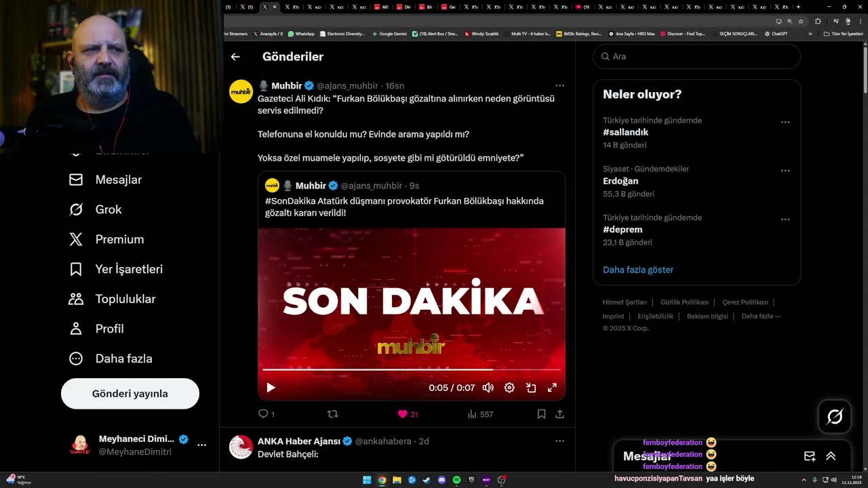Open IMDb Ratings bookmark
Image resolution: width=868 pixels, height=488 pixels.
click(x=578, y=33)
